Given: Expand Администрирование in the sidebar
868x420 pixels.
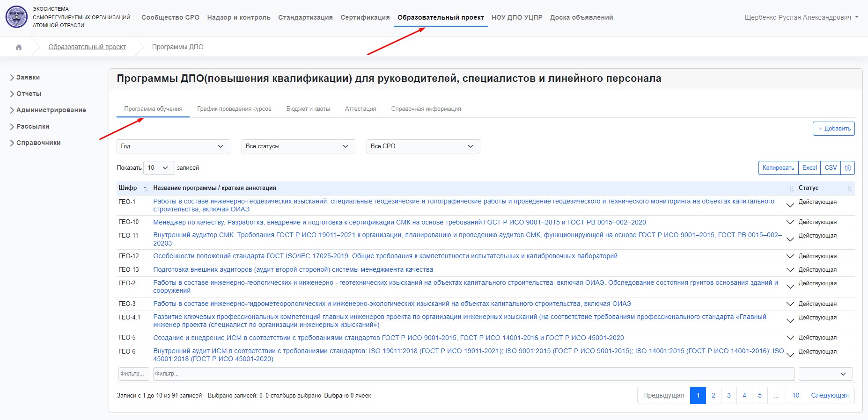Looking at the screenshot, I should point(48,110).
